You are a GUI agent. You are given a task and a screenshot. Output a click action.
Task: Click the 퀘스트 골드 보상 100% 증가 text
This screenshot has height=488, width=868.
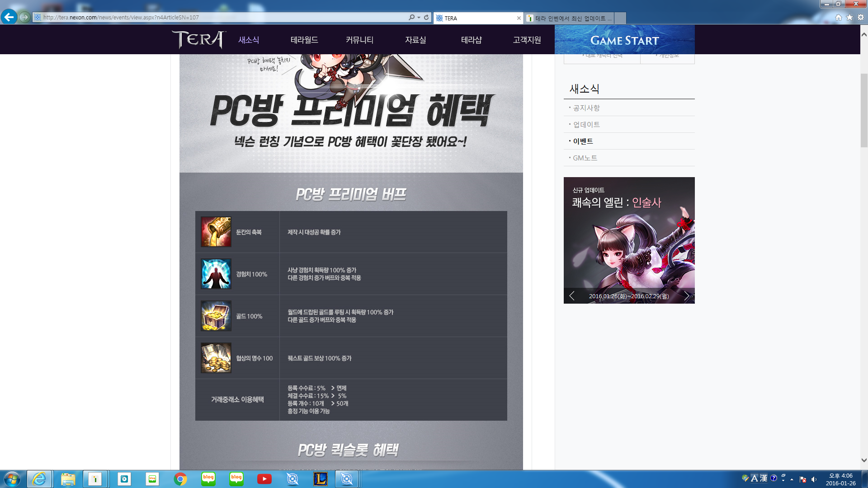(320, 358)
